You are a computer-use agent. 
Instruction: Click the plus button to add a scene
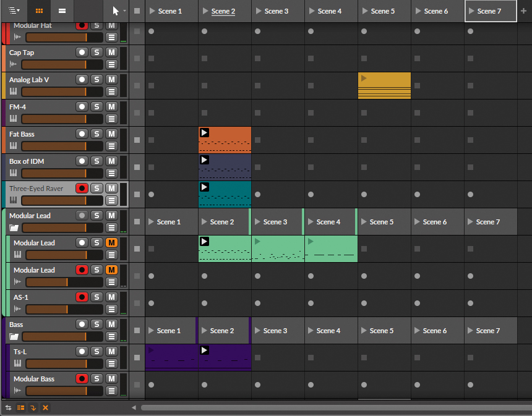click(524, 11)
